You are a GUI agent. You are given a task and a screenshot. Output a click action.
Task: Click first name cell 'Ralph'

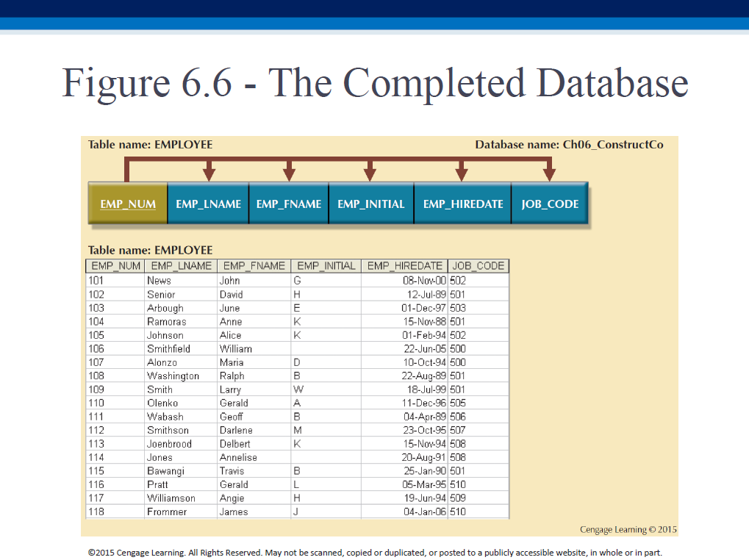(x=254, y=376)
